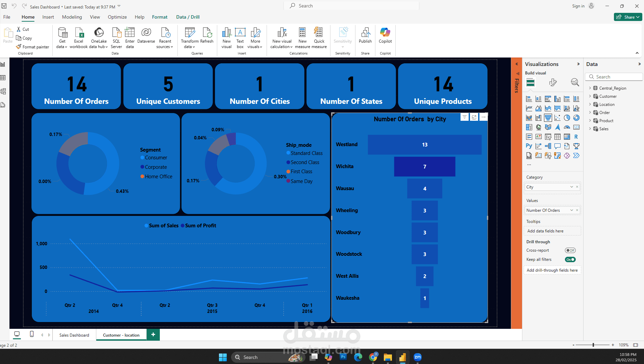This screenshot has width=644, height=364.
Task: Add a new page with plus button
Action: 153,335
